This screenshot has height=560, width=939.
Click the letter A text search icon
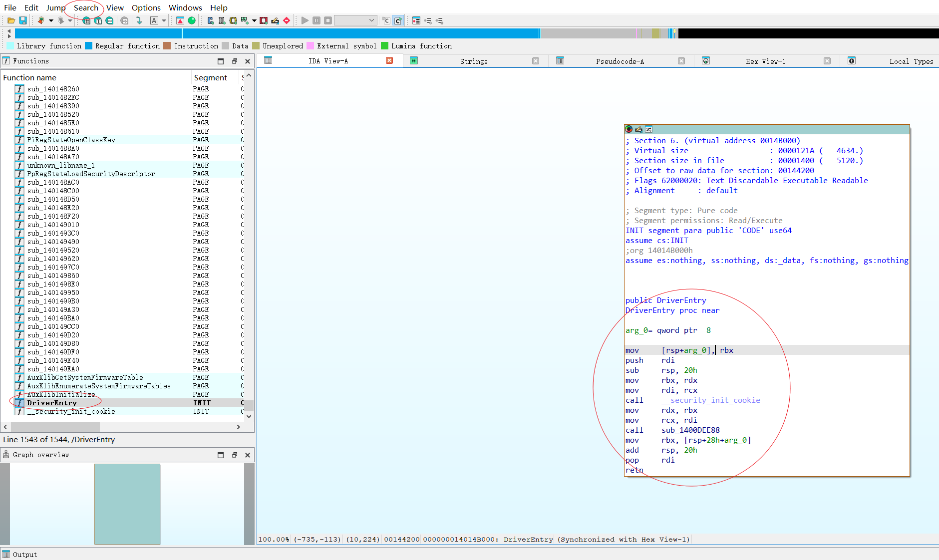(154, 20)
